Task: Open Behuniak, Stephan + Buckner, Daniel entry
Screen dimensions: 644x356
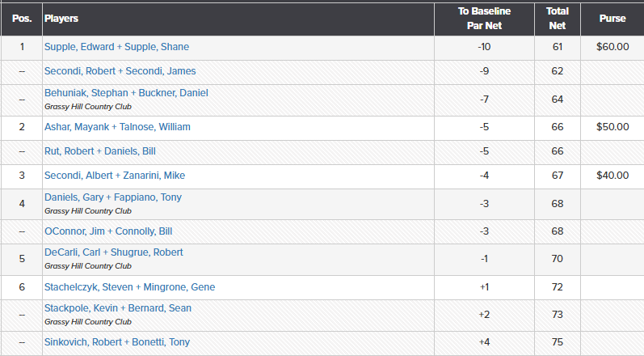Action: 126,93
